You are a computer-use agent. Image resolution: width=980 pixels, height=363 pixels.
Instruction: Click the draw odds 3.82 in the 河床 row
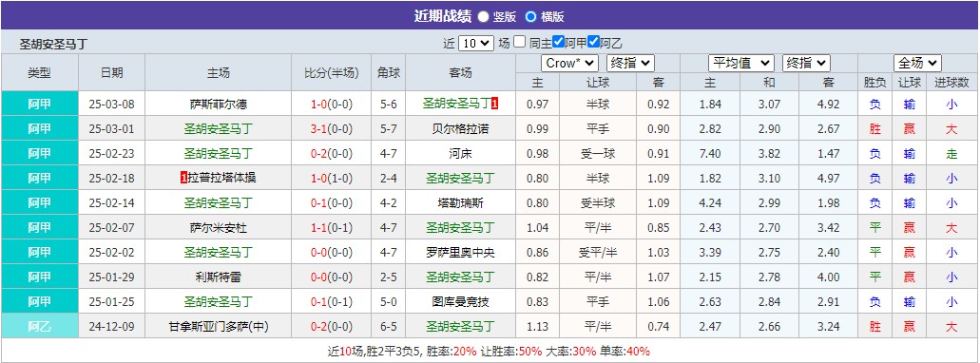769,154
